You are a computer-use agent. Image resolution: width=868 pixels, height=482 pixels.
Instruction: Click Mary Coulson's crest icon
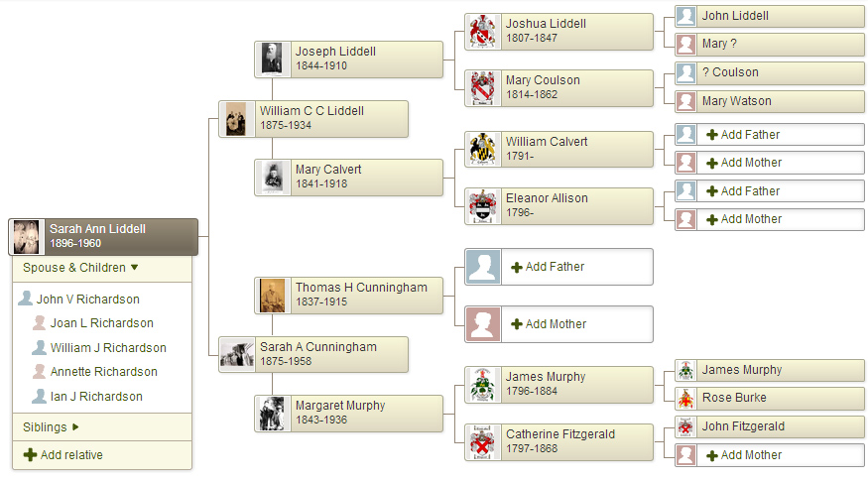483,87
